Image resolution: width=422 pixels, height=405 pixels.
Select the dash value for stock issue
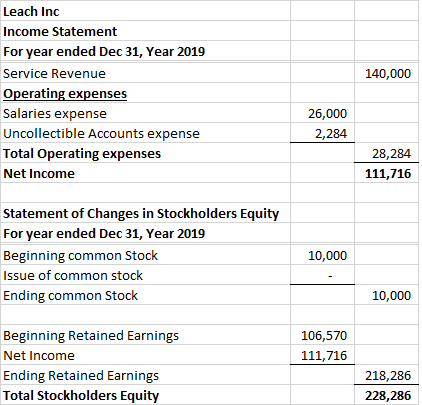pos(330,276)
